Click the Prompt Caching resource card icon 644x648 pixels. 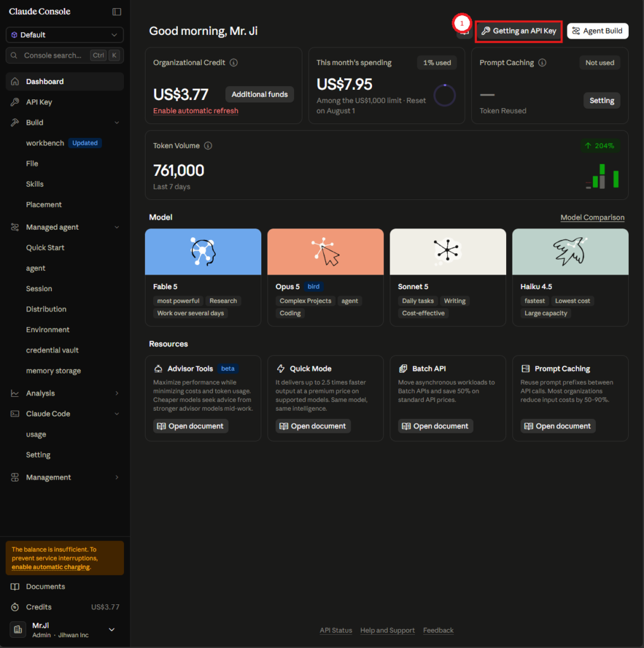pyautogui.click(x=526, y=369)
